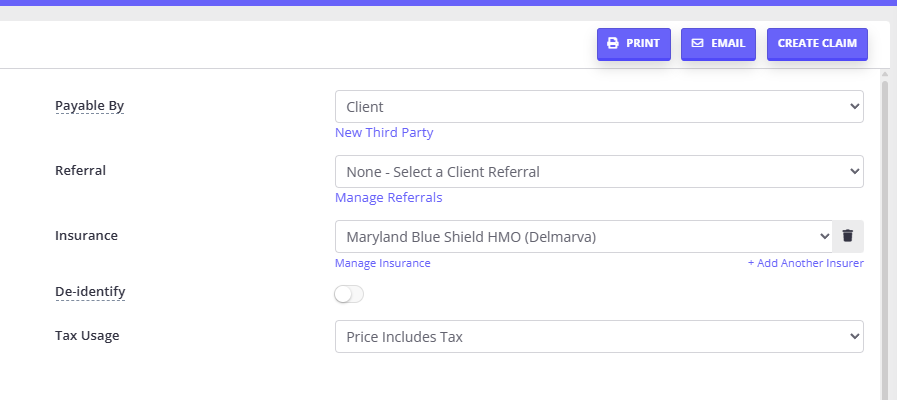Open the Insurance dropdown showing Maryland Blue Shield
Screen dimensions: 897x400
(584, 236)
